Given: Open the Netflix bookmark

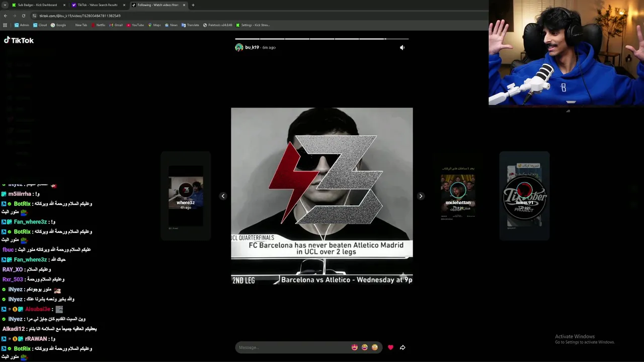Looking at the screenshot, I should pyautogui.click(x=98, y=25).
